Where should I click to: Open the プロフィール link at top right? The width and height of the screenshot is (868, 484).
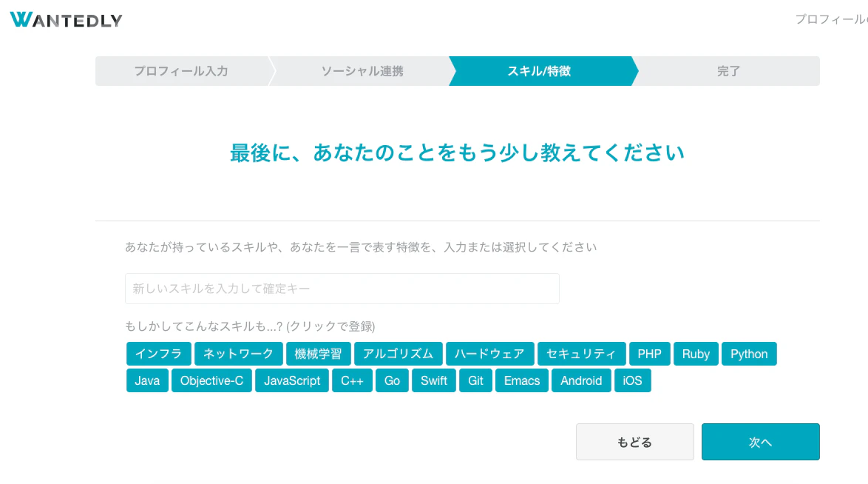pos(831,19)
